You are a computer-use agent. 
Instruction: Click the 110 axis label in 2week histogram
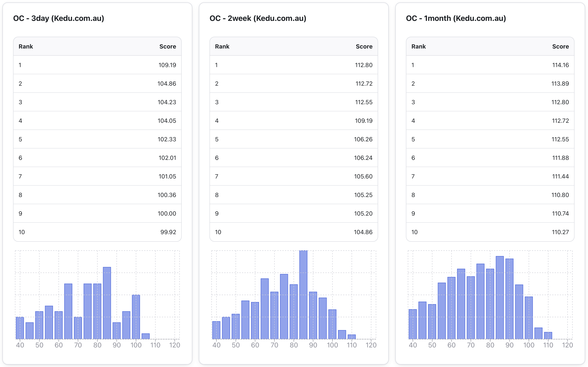tap(351, 345)
